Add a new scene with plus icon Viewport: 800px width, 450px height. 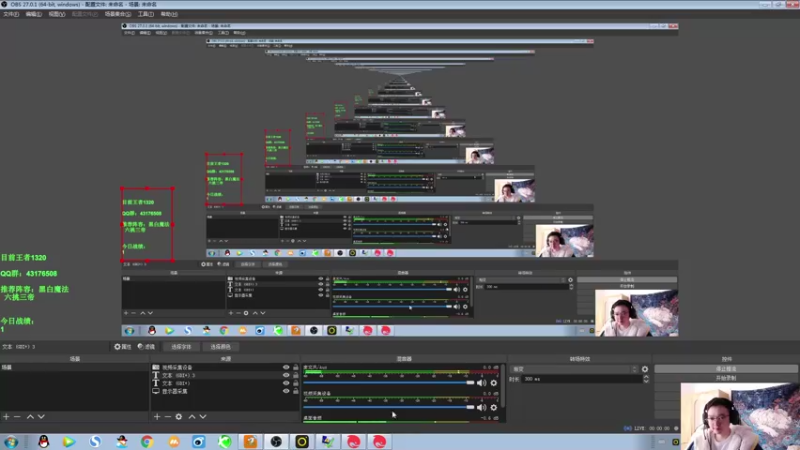[x=6, y=417]
